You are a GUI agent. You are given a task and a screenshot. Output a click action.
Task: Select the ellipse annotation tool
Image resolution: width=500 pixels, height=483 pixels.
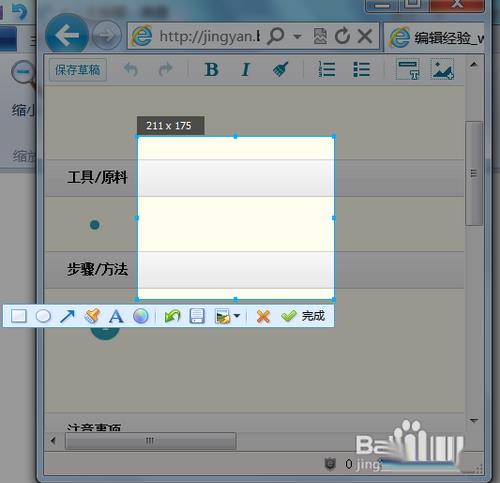(x=43, y=316)
